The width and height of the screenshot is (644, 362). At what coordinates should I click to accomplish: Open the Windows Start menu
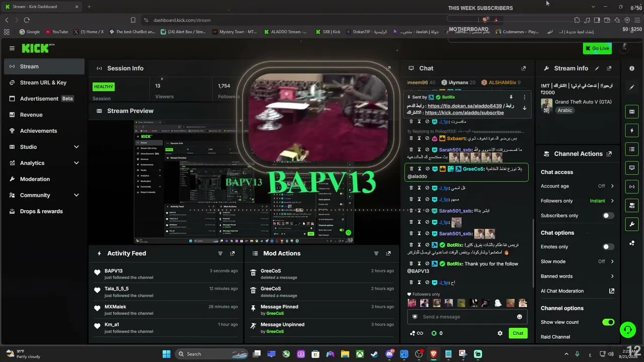pos(167,354)
